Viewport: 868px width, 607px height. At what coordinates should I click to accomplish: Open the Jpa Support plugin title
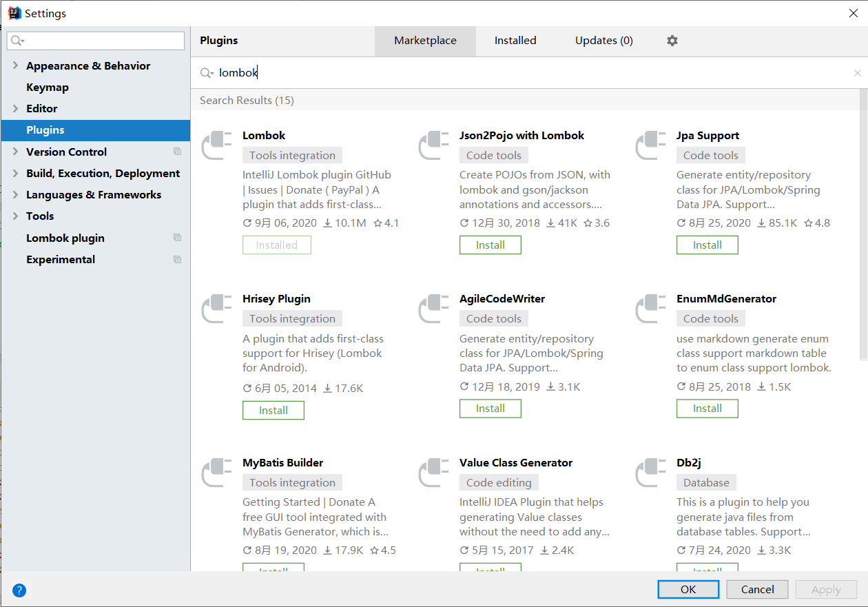click(707, 136)
